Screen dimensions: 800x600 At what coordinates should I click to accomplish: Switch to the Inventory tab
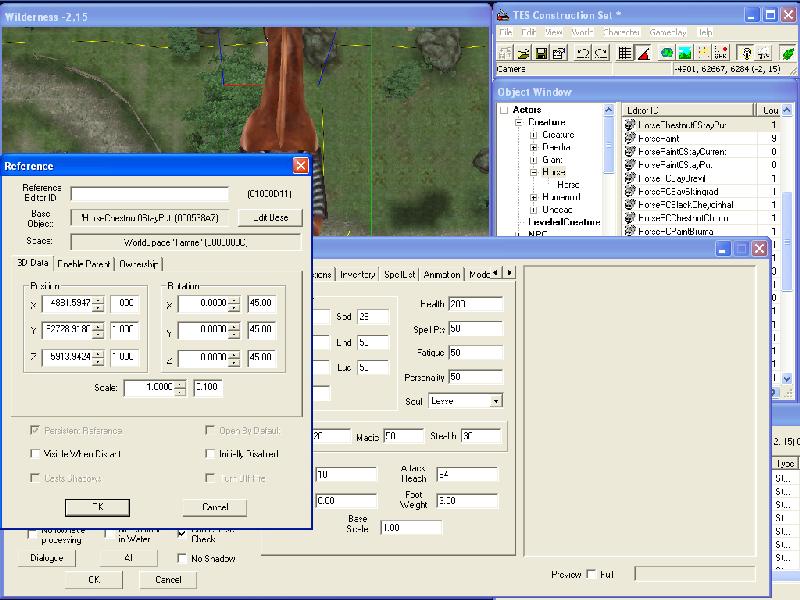pos(357,274)
